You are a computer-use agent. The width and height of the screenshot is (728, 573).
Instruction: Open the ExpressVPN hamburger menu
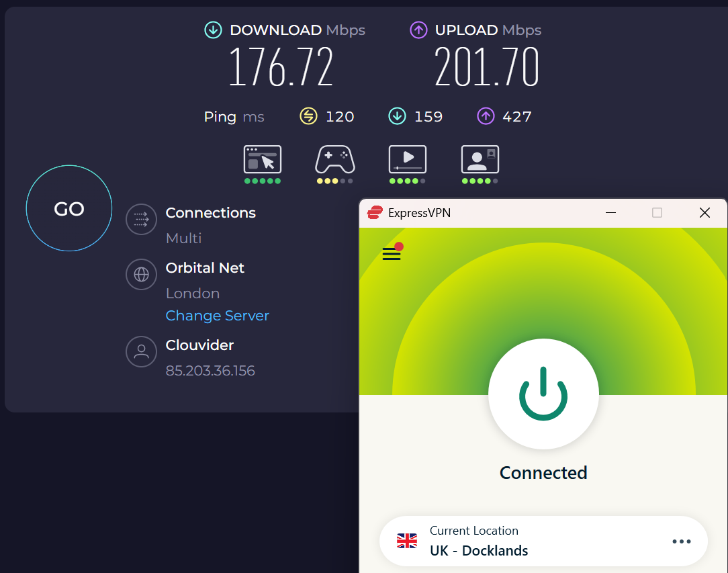pos(391,254)
